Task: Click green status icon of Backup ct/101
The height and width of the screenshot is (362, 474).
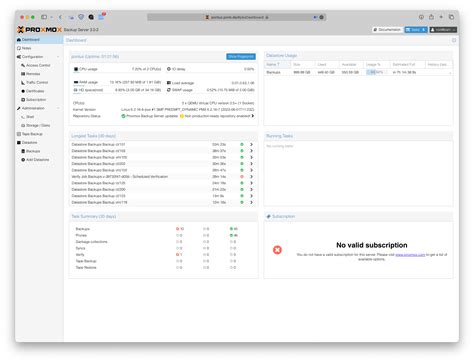Action: tap(242, 145)
